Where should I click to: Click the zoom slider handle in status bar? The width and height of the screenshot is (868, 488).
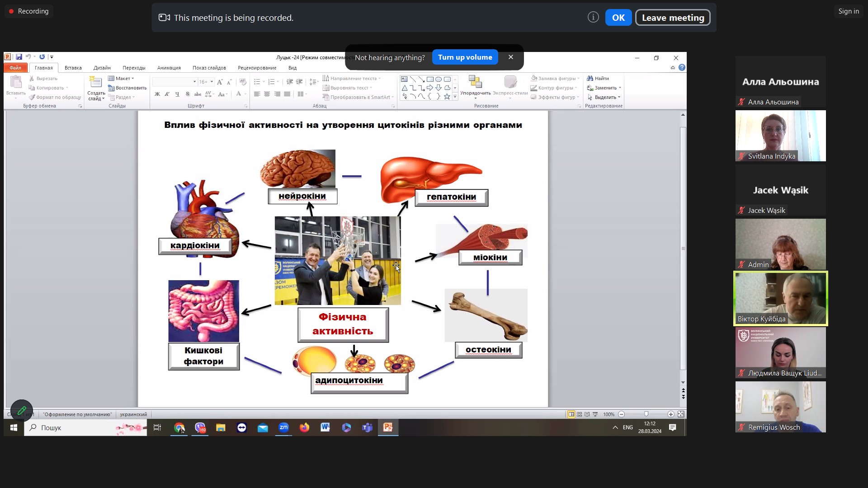[x=646, y=414]
